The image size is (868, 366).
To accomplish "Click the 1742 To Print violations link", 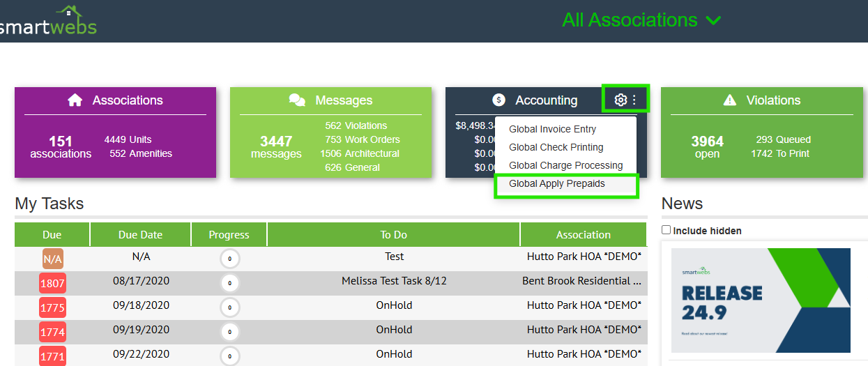I will coord(779,153).
